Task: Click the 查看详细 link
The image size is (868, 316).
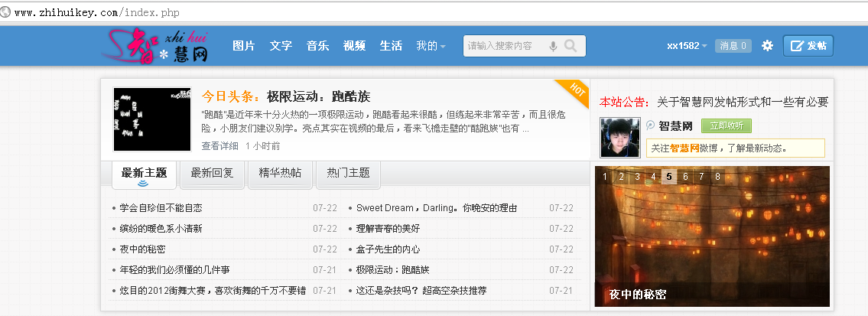Action: point(219,146)
